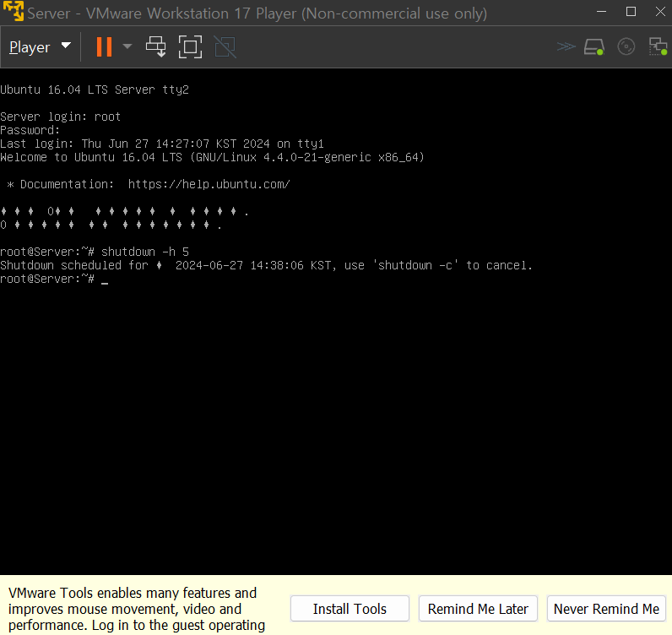This screenshot has height=635, width=672.
Task: Close the VMware Player window
Action: 660,12
